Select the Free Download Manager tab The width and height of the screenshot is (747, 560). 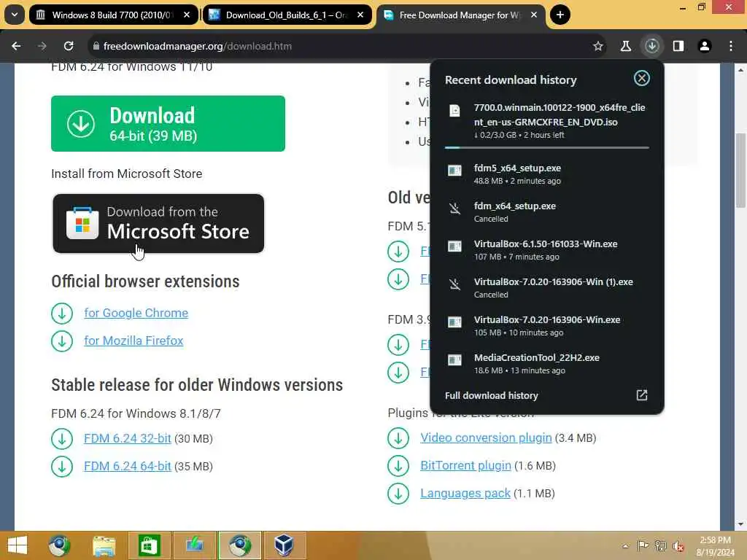tap(461, 15)
